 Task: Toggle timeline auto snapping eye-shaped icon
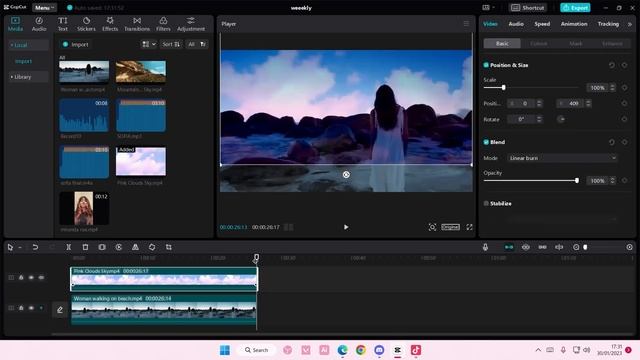[526, 247]
